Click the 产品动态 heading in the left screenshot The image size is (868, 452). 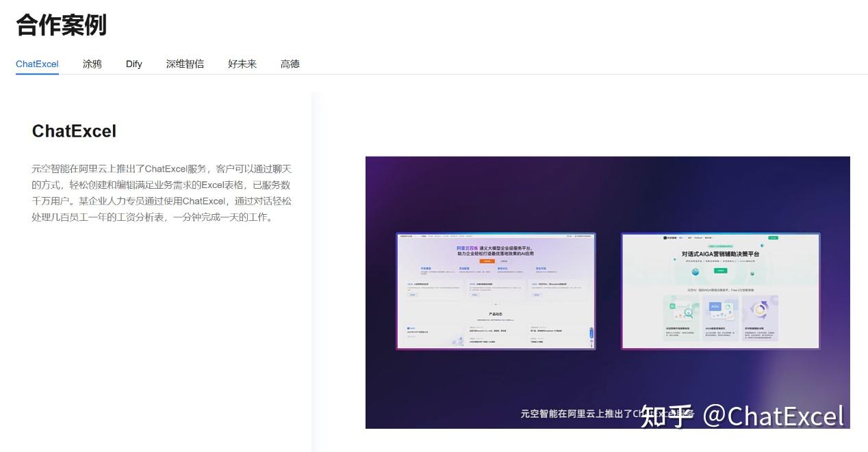click(x=496, y=314)
